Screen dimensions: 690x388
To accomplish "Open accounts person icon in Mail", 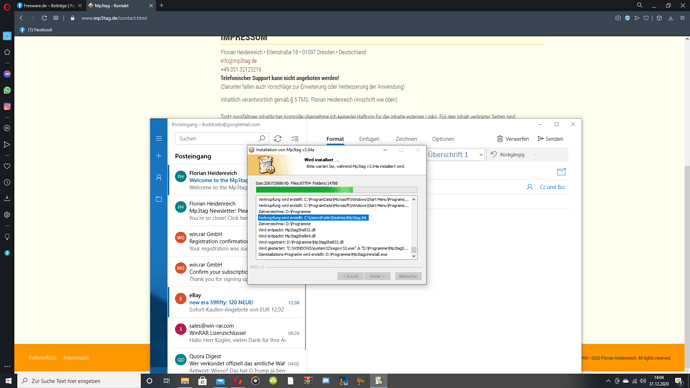I will click(159, 177).
